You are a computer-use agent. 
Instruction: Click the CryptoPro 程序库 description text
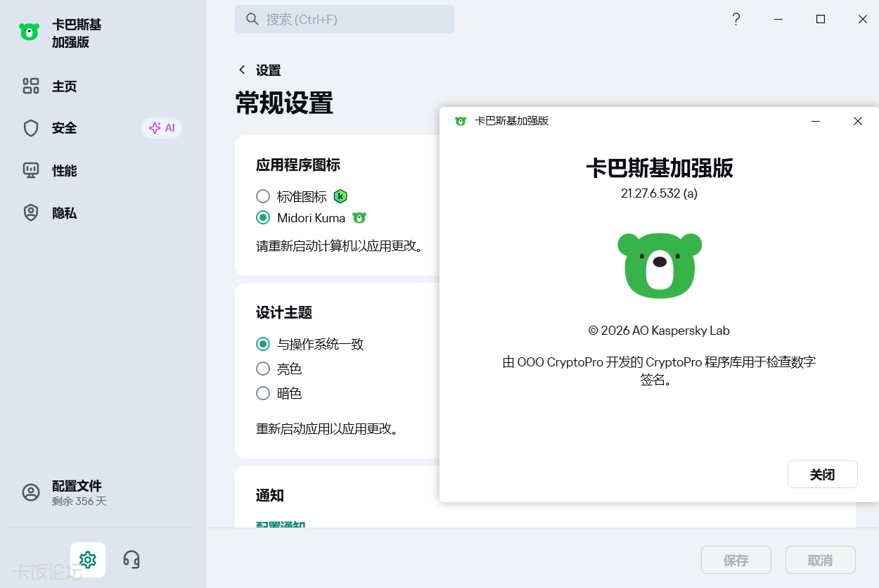tap(660, 371)
